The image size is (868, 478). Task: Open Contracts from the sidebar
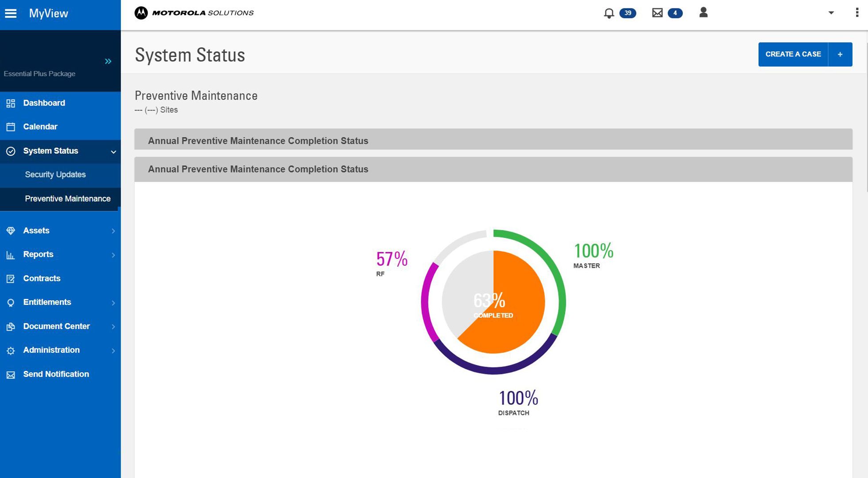[42, 278]
